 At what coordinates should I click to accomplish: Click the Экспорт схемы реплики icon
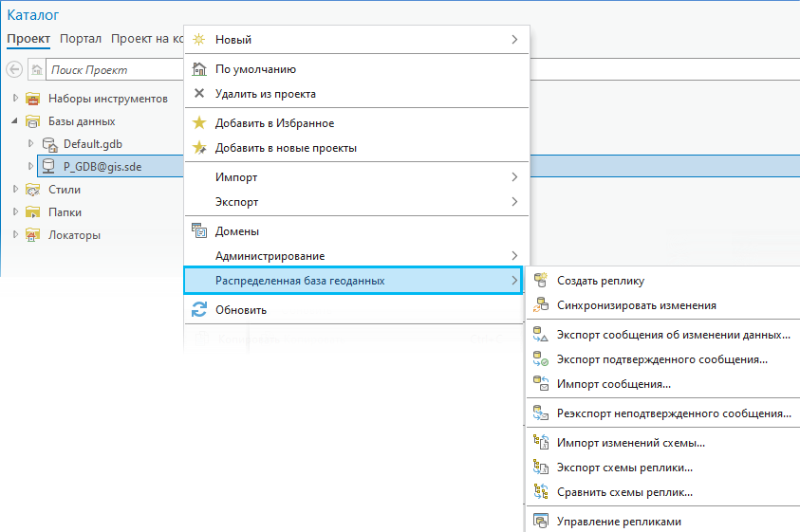541,468
